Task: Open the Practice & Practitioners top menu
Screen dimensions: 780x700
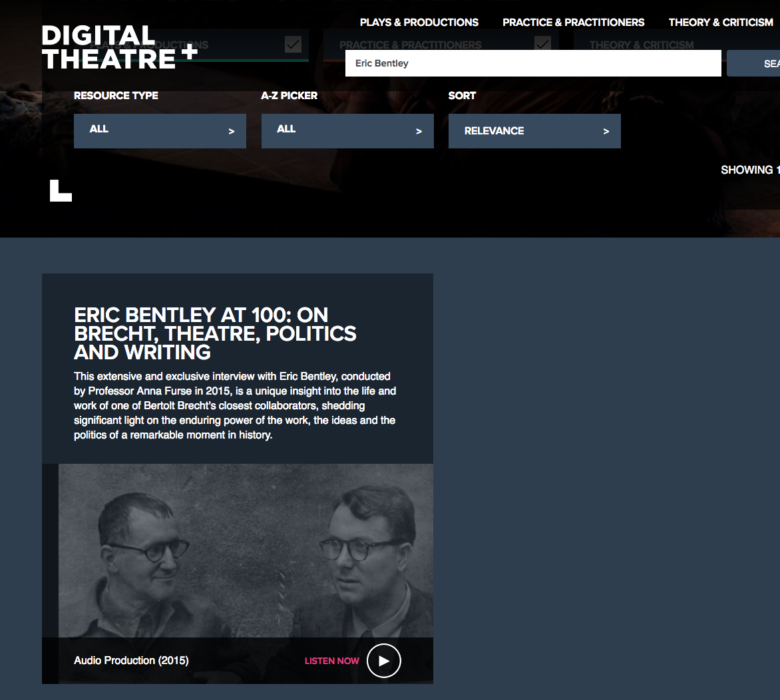Action: (x=573, y=23)
